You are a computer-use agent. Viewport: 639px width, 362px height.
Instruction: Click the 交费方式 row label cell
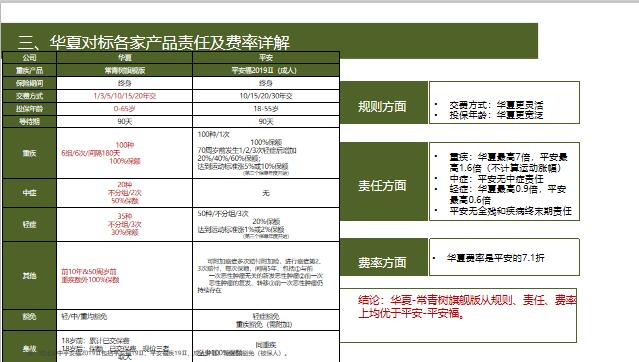point(29,96)
